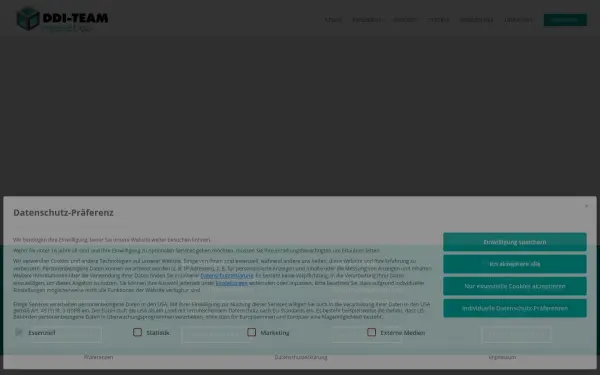This screenshot has height=375, width=600.
Task: Enable the Marketing checkbox
Action: pos(251,332)
